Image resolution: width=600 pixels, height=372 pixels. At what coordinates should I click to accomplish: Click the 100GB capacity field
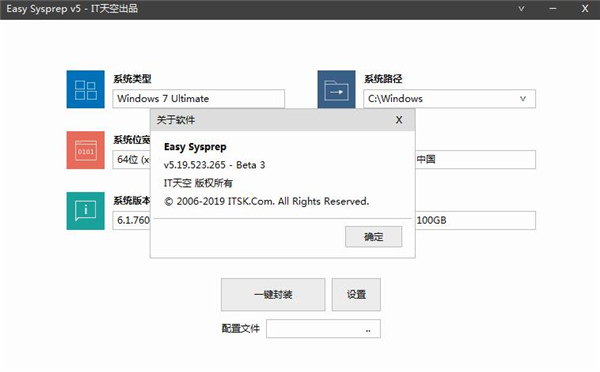coord(475,220)
